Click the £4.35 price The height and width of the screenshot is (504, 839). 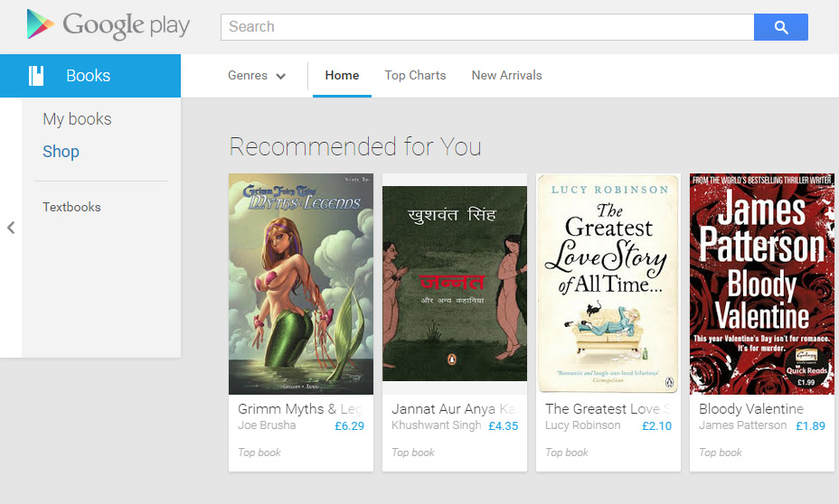click(x=504, y=426)
